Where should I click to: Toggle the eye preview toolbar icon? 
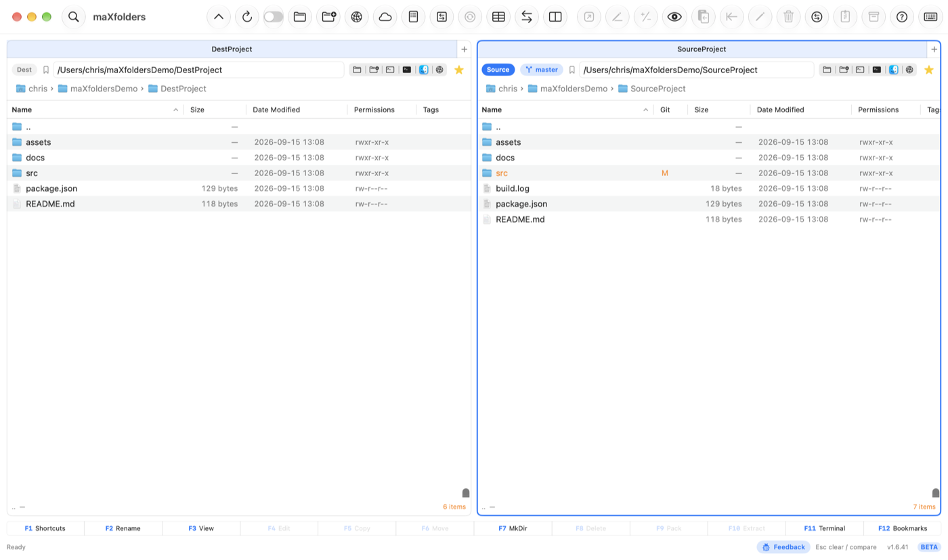[674, 17]
